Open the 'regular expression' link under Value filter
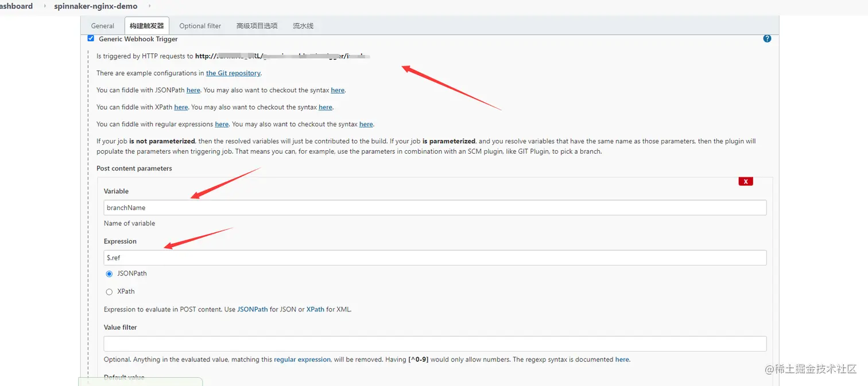Viewport: 868px width, 386px height. click(x=302, y=360)
